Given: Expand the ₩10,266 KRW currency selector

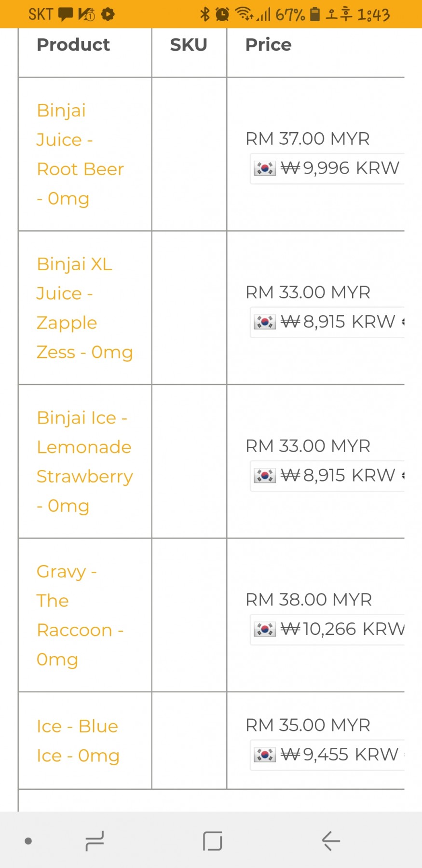Looking at the screenshot, I should [327, 629].
